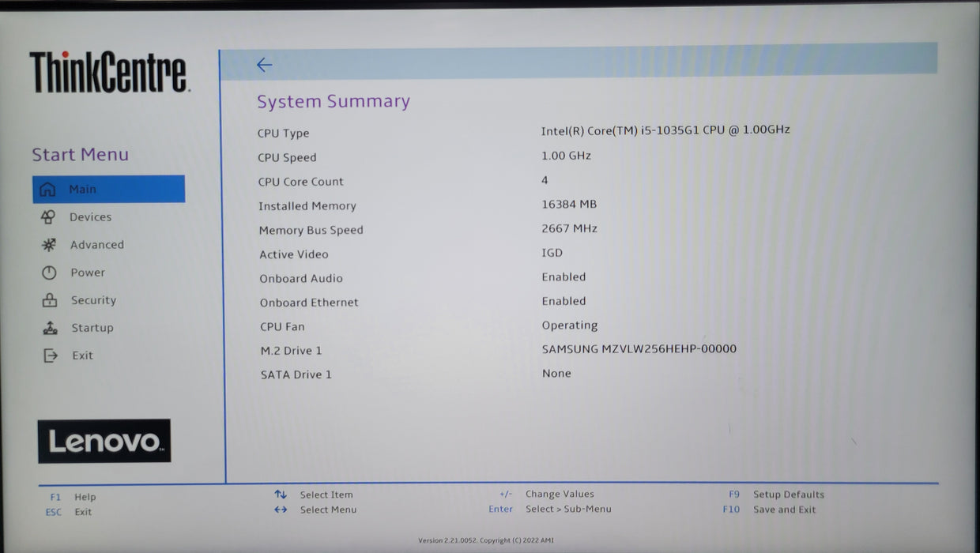Click Enabled value for Onboard Audio
This screenshot has height=553, width=980.
click(x=563, y=277)
